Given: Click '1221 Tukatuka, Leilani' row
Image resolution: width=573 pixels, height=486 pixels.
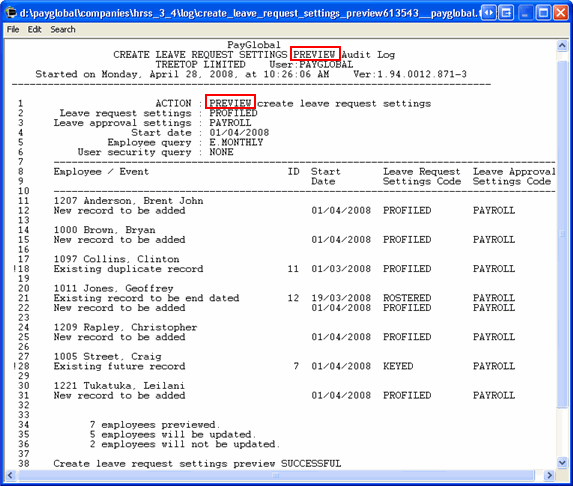Looking at the screenshot, I should coord(119,386).
